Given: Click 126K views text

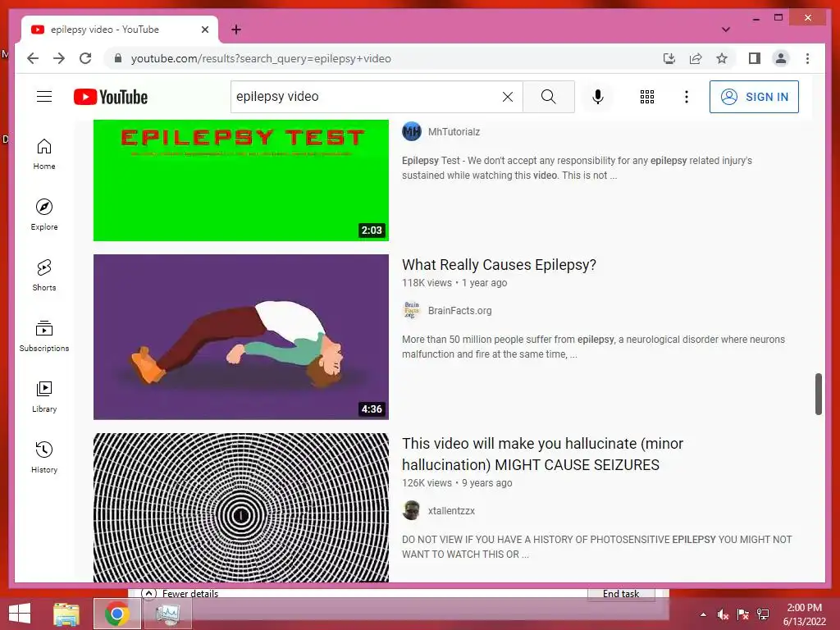Looking at the screenshot, I should [427, 483].
